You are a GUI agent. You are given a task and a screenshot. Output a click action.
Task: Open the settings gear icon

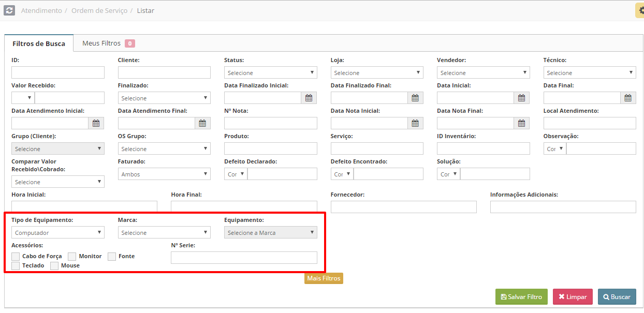click(x=640, y=10)
